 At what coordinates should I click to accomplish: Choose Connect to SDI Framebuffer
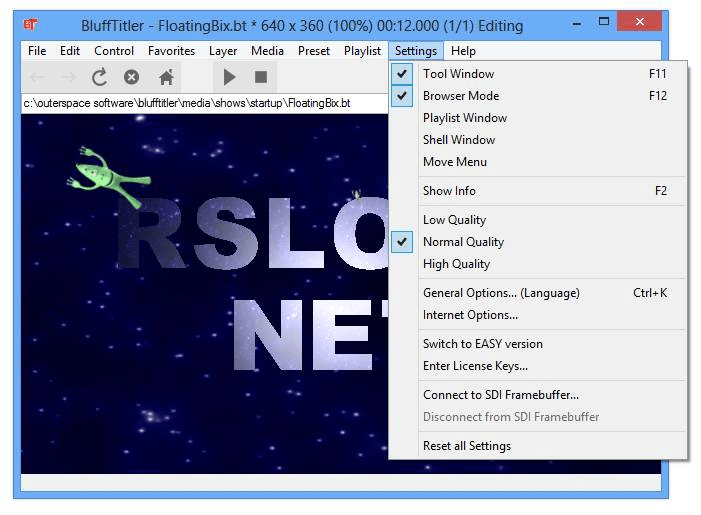click(x=538, y=395)
